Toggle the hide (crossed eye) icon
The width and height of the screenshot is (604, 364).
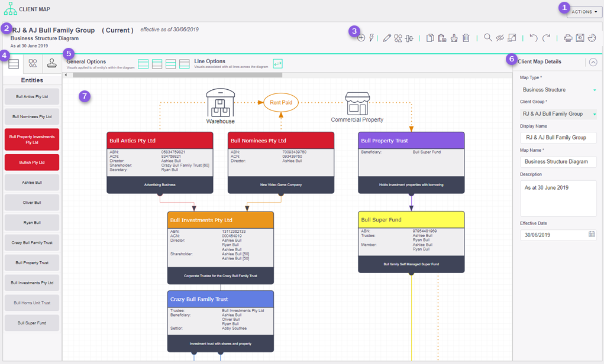(x=500, y=38)
